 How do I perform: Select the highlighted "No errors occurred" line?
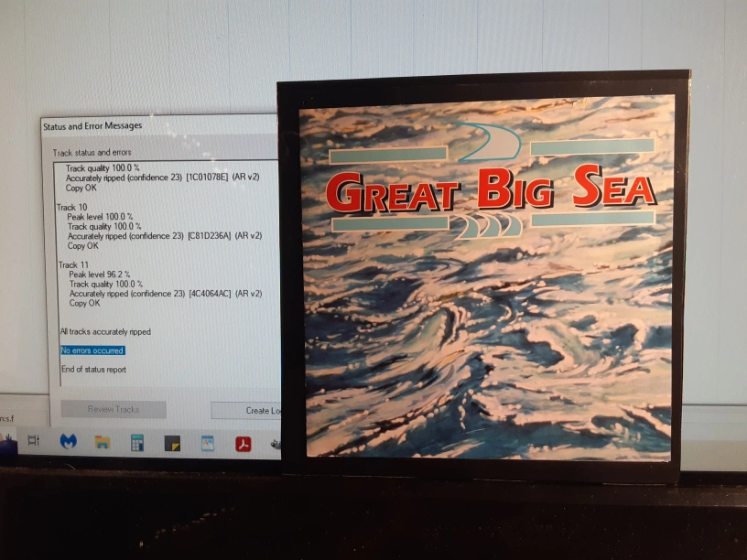92,350
